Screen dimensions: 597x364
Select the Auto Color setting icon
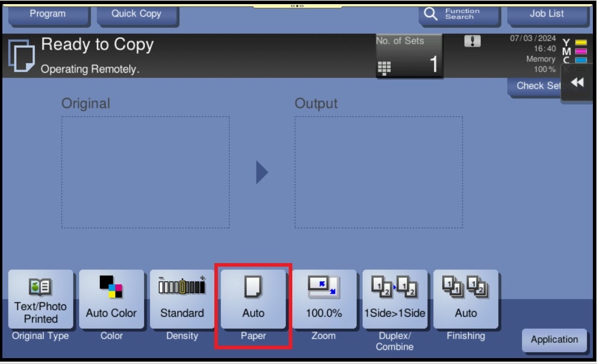pyautogui.click(x=111, y=286)
